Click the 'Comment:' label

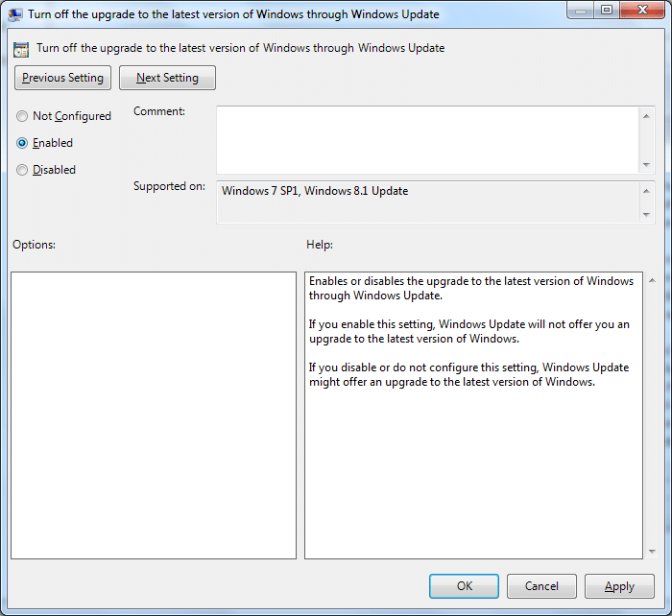[x=159, y=111]
